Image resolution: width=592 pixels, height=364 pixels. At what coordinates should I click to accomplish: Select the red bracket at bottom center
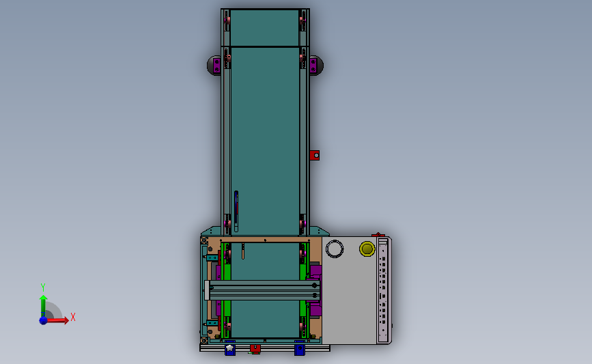[x=255, y=348]
